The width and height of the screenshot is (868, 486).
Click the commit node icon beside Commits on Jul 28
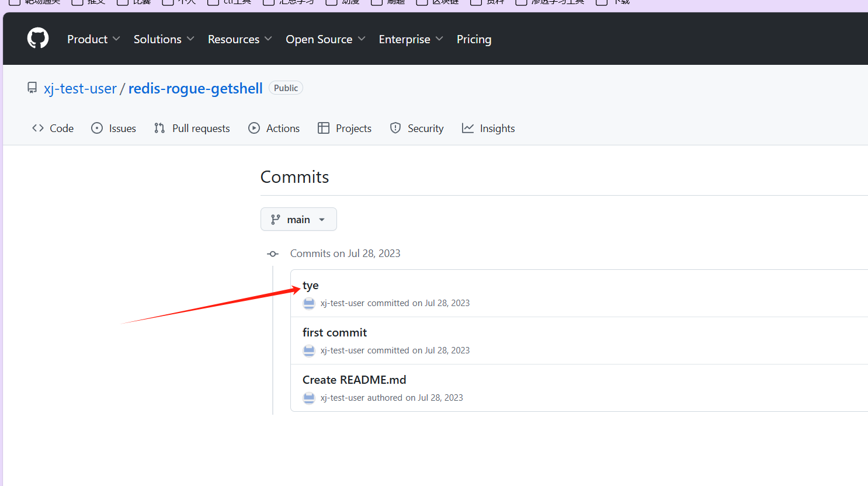273,254
